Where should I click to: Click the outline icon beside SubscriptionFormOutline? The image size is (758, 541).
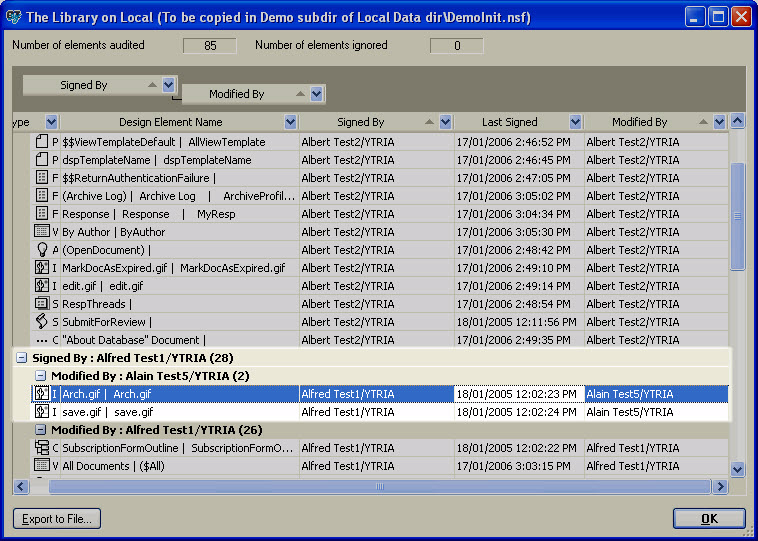coord(42,448)
